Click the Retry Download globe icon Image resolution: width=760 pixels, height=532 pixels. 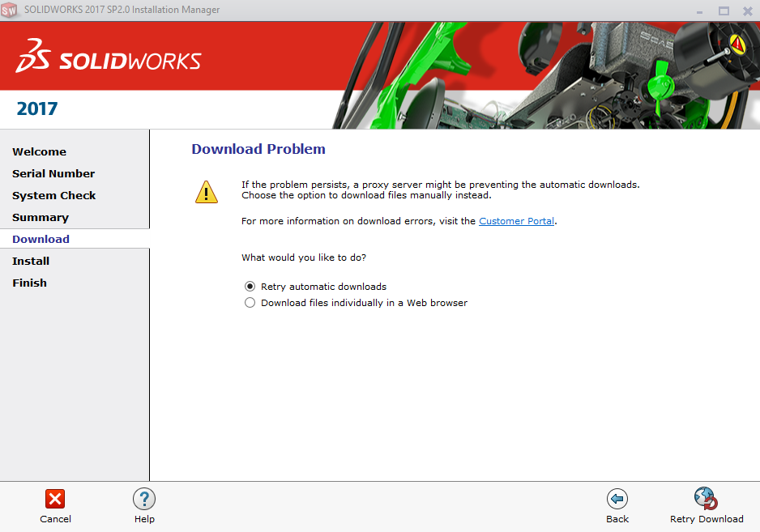coord(706,499)
